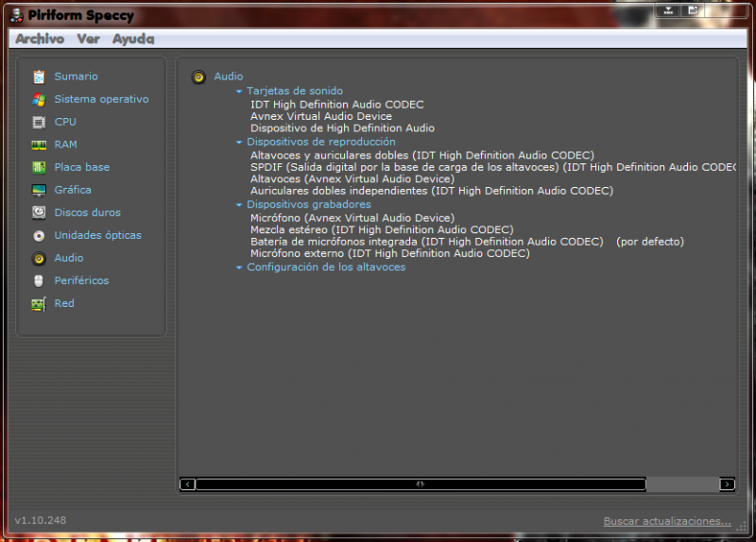
Task: Open the Periféricos section
Action: click(x=81, y=280)
